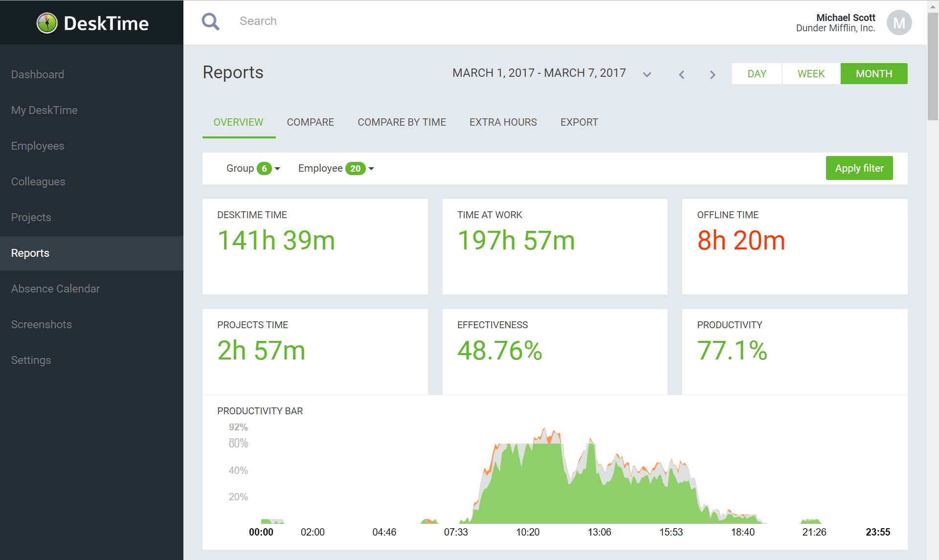
Task: Select the COMPARE tab
Action: pos(311,122)
